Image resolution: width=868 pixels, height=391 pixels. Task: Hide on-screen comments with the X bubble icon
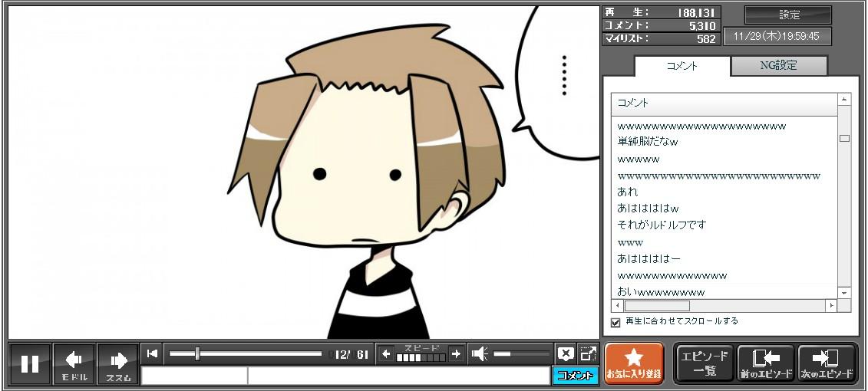click(566, 353)
